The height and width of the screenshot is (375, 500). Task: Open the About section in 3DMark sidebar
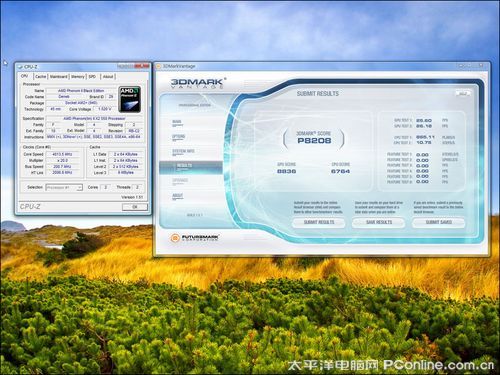[178, 196]
